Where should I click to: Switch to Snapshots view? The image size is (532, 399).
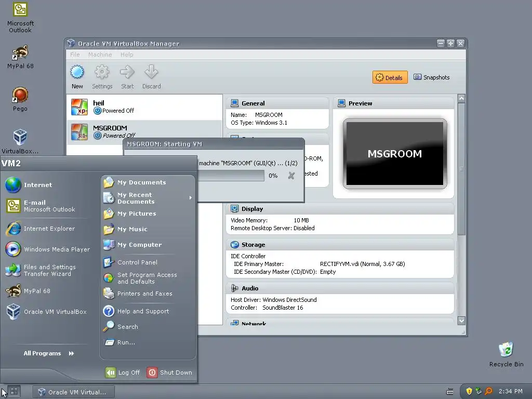coord(432,77)
